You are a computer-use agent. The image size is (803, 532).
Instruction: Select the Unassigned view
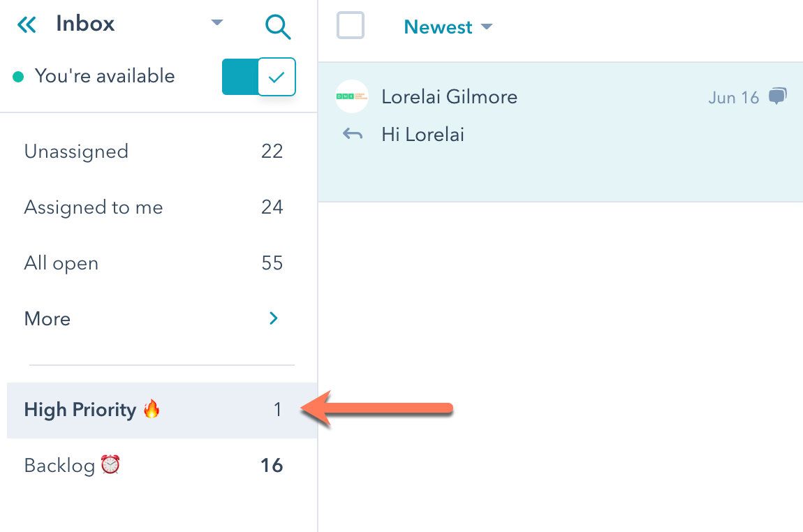[76, 152]
